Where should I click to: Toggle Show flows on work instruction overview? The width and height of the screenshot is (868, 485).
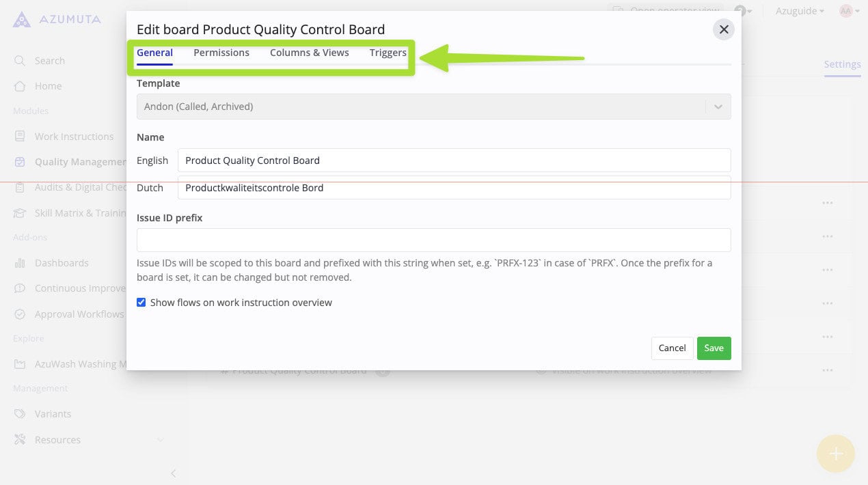click(x=141, y=302)
